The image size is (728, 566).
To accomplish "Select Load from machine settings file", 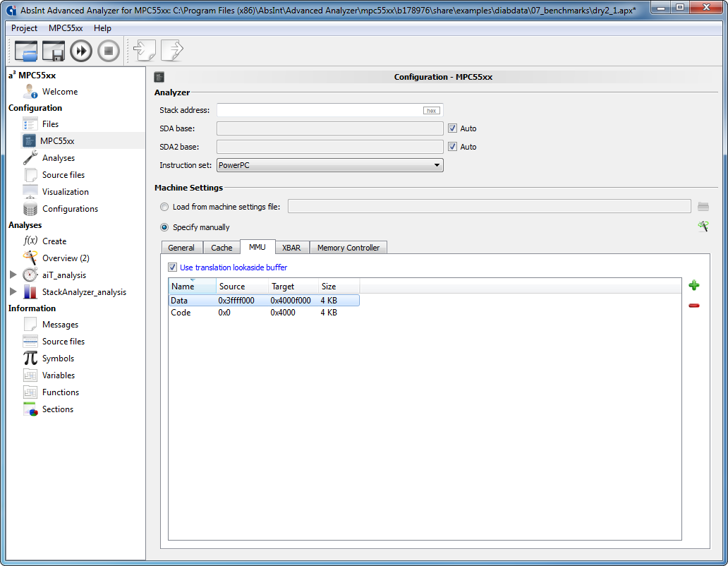I will click(x=164, y=207).
